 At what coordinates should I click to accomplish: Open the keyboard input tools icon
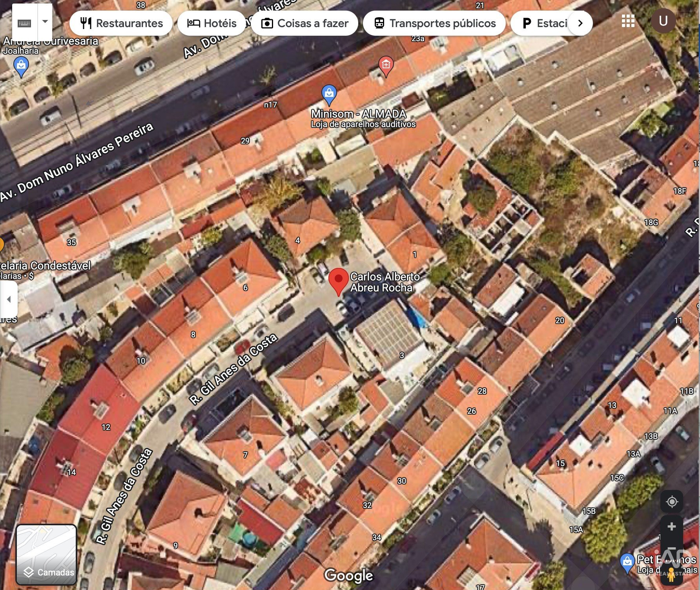(24, 23)
